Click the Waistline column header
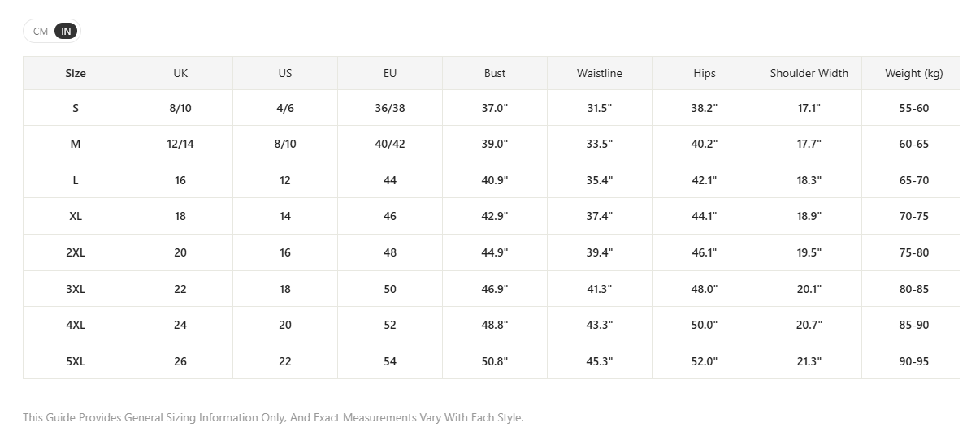 coord(600,73)
